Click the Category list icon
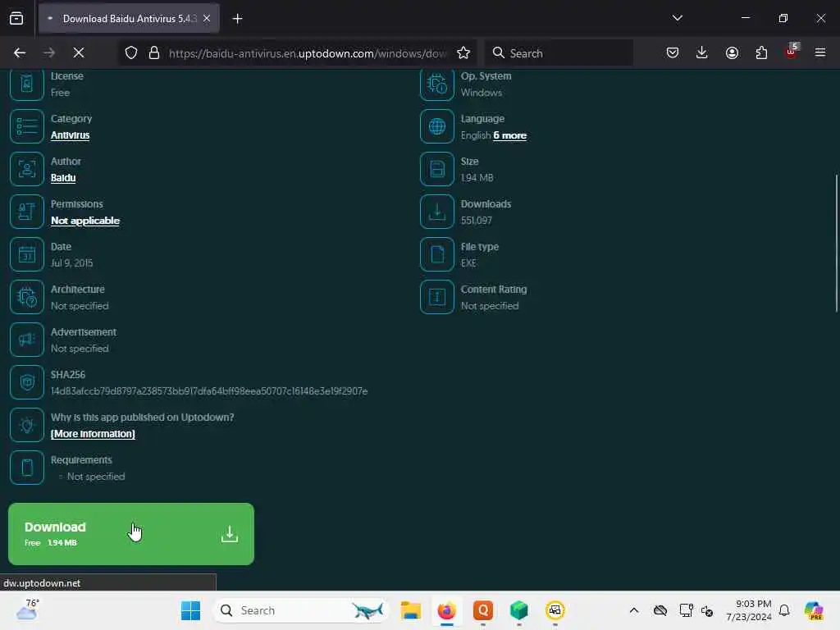 pyautogui.click(x=26, y=126)
